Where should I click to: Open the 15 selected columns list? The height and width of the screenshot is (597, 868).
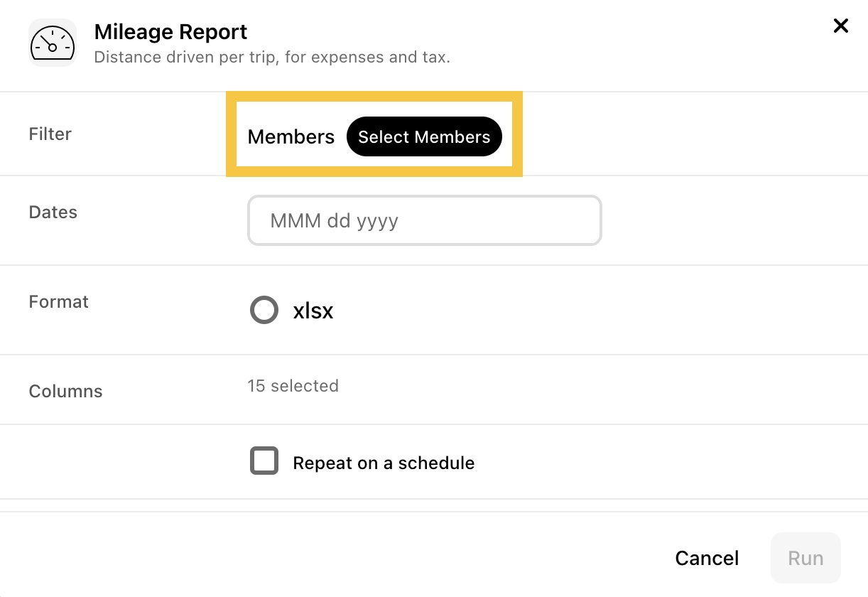(293, 386)
